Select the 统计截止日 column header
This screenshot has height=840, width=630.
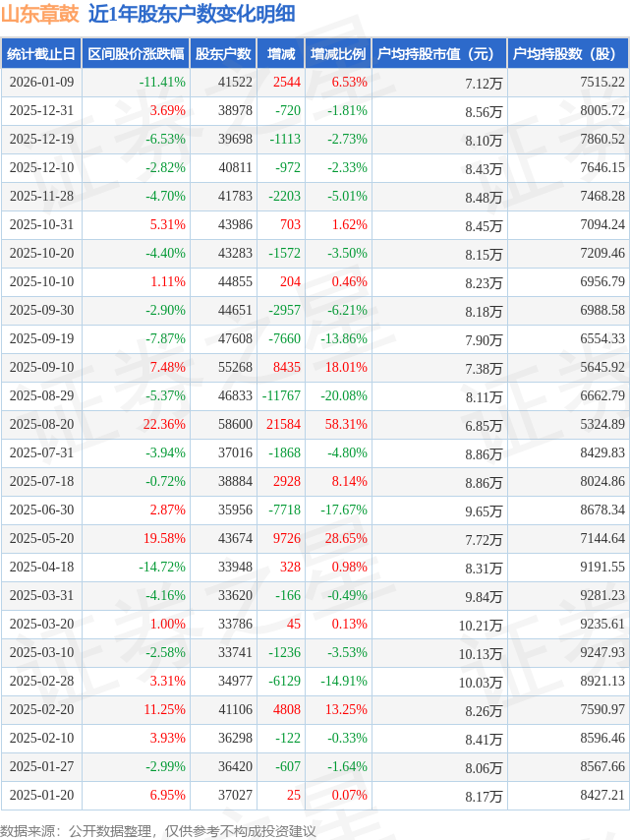tap(40, 54)
